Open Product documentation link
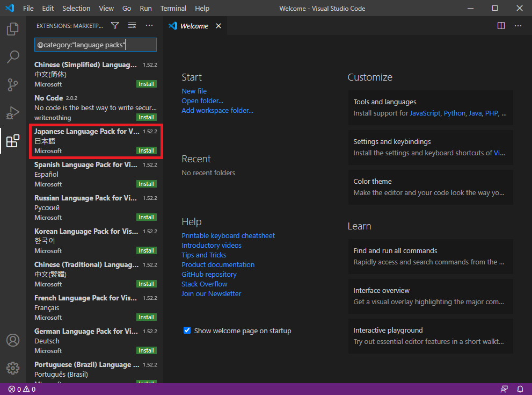The image size is (532, 395). (218, 264)
